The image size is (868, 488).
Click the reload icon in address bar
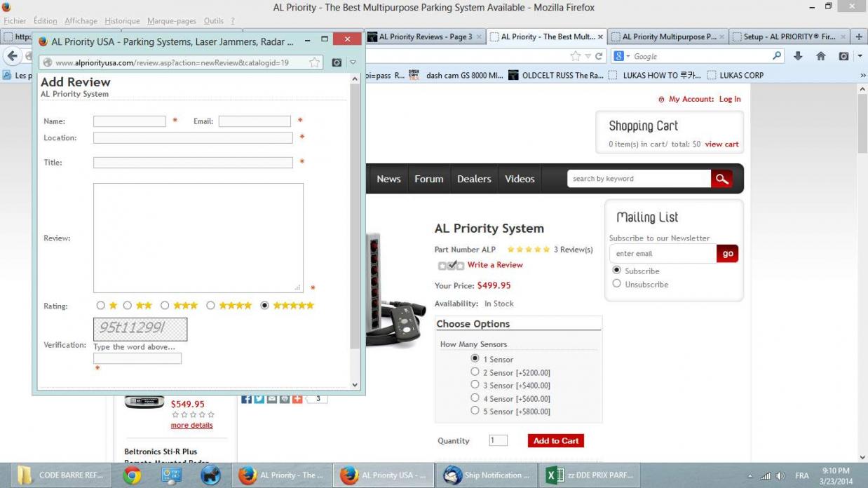pos(599,56)
